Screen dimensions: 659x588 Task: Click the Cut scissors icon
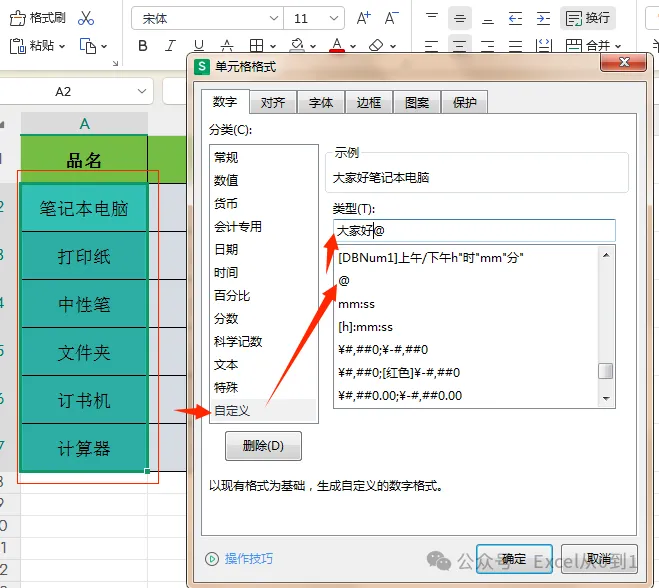(86, 18)
